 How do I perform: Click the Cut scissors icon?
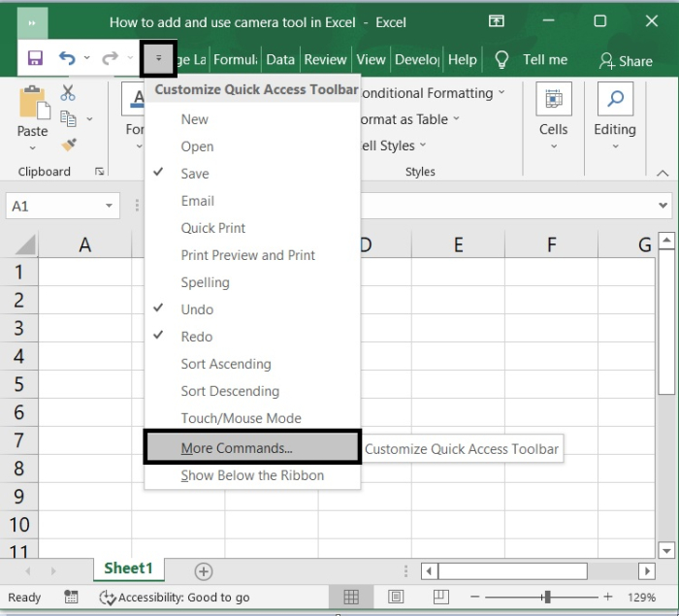pos(68,93)
